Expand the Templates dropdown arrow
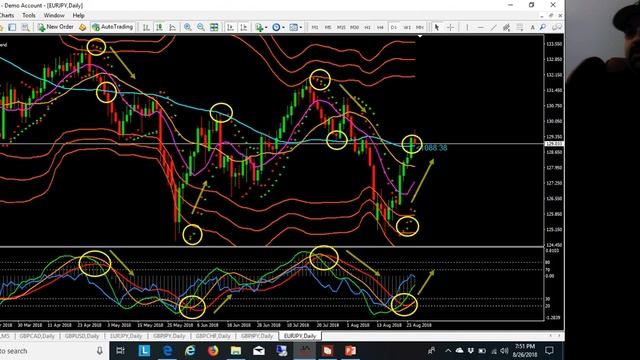This screenshot has height=360, width=640. coord(301,27)
